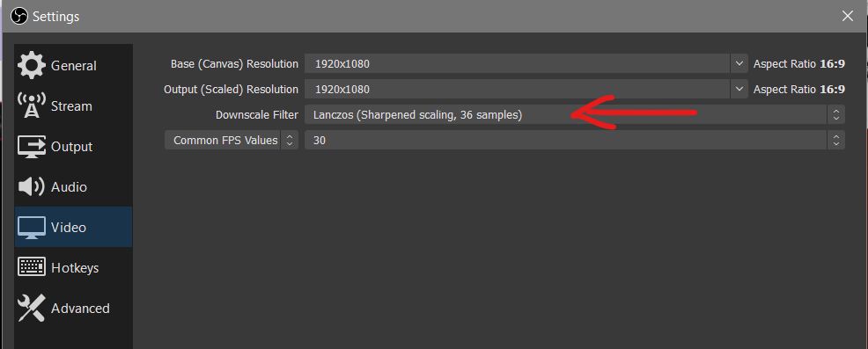Click the Output monitor-arrow icon
This screenshot has height=349, width=868.
point(32,147)
